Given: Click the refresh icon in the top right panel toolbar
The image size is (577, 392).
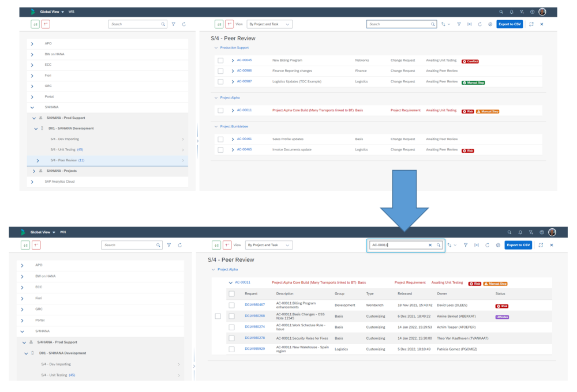Looking at the screenshot, I should click(x=480, y=24).
